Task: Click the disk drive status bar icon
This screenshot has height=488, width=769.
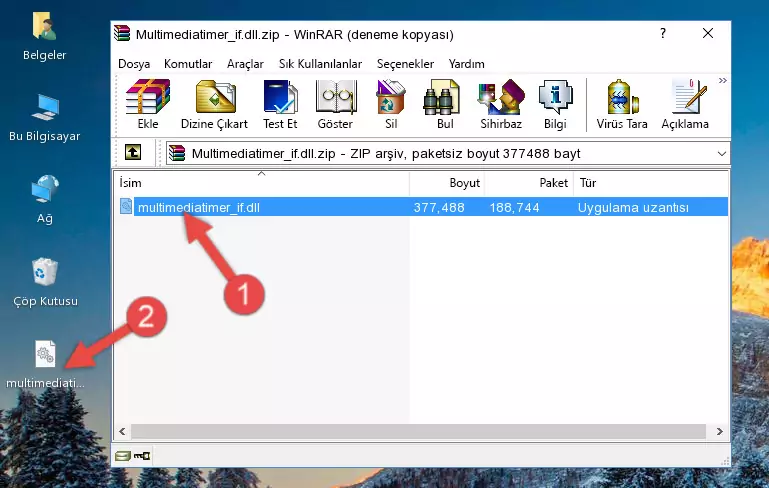Action: (x=123, y=456)
